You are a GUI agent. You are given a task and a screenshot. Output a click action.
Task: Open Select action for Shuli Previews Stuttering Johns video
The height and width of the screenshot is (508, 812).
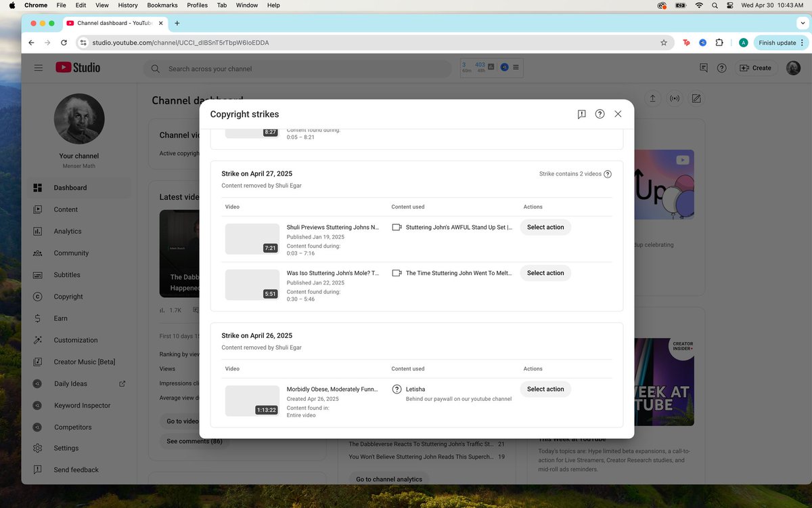545,227
